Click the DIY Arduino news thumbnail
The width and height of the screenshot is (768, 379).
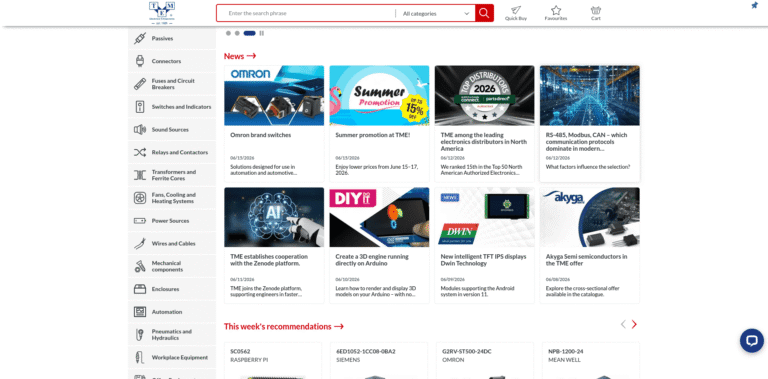(379, 217)
